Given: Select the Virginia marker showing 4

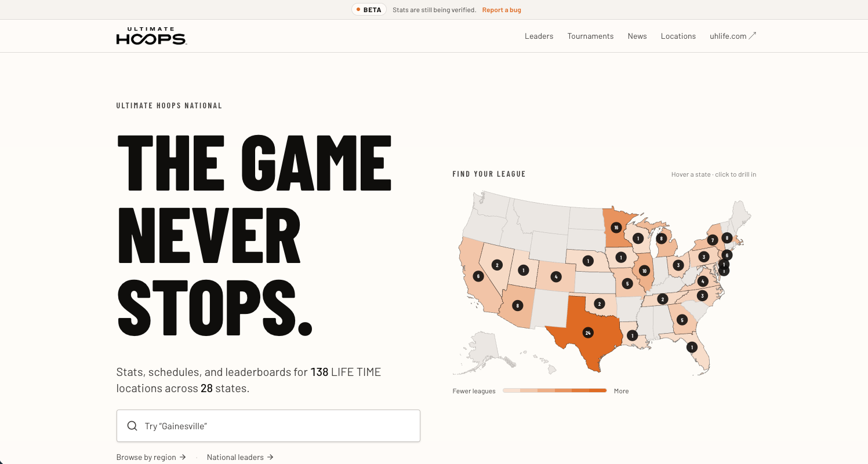Looking at the screenshot, I should click(x=703, y=281).
